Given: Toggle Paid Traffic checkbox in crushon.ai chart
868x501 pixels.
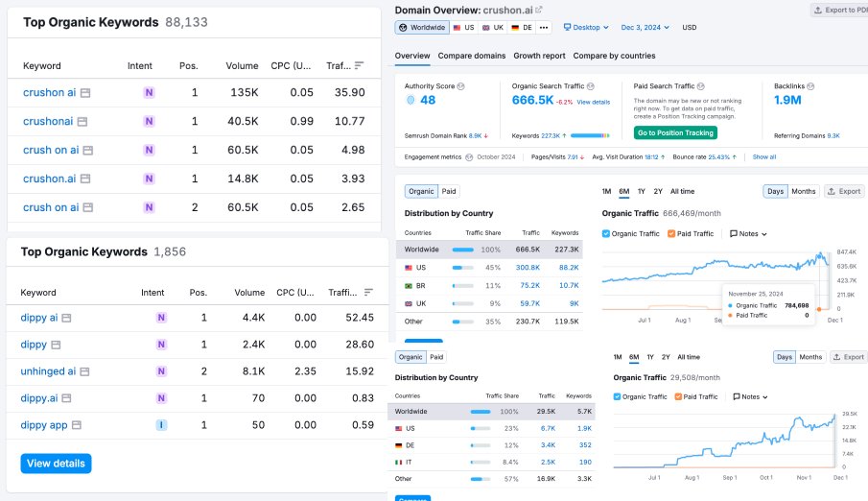Looking at the screenshot, I should pos(670,233).
